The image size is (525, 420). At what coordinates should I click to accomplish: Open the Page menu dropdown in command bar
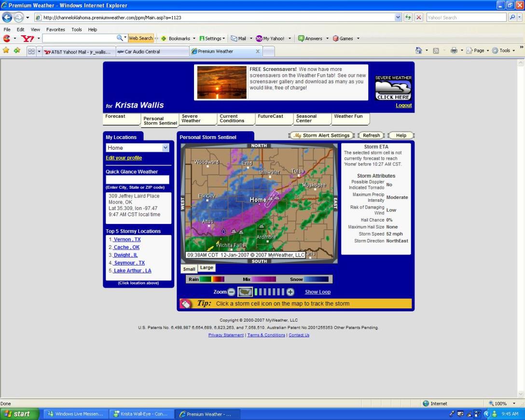pyautogui.click(x=479, y=51)
